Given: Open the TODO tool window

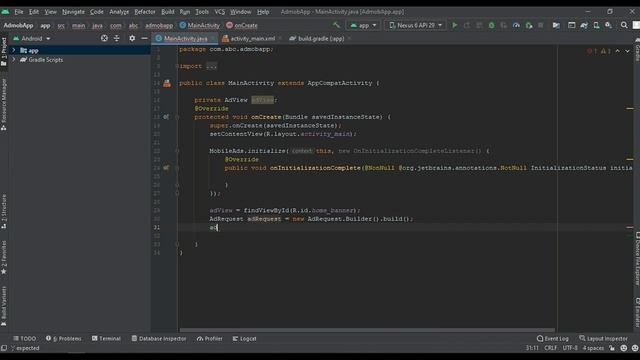Looking at the screenshot, I should [24, 338].
